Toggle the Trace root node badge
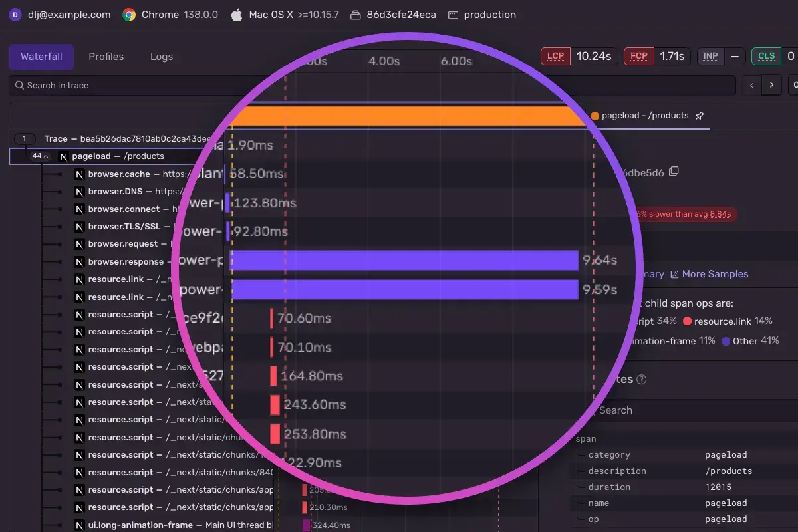This screenshot has width=798, height=532. click(x=25, y=139)
